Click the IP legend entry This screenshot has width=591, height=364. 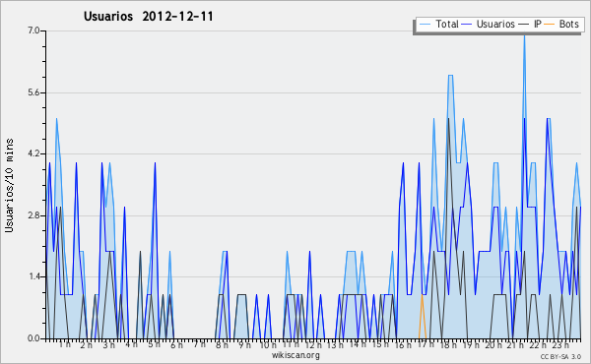click(530, 25)
